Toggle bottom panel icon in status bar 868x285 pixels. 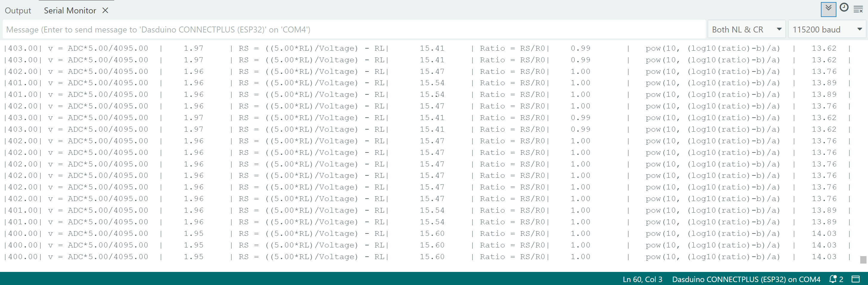click(855, 279)
